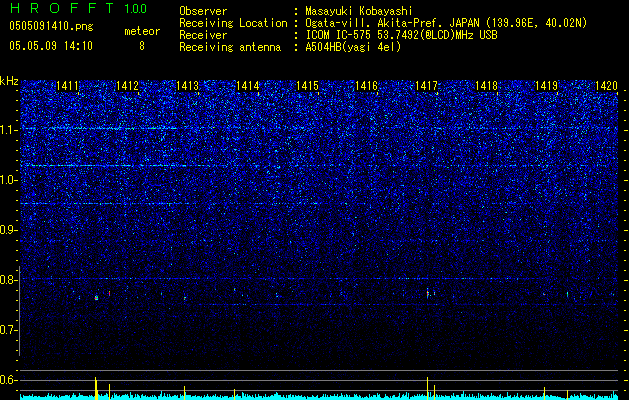Click the red meteor echo in the spectrogram just after 1411
Image resolution: width=629 pixels, height=400 pixels.
[96, 298]
